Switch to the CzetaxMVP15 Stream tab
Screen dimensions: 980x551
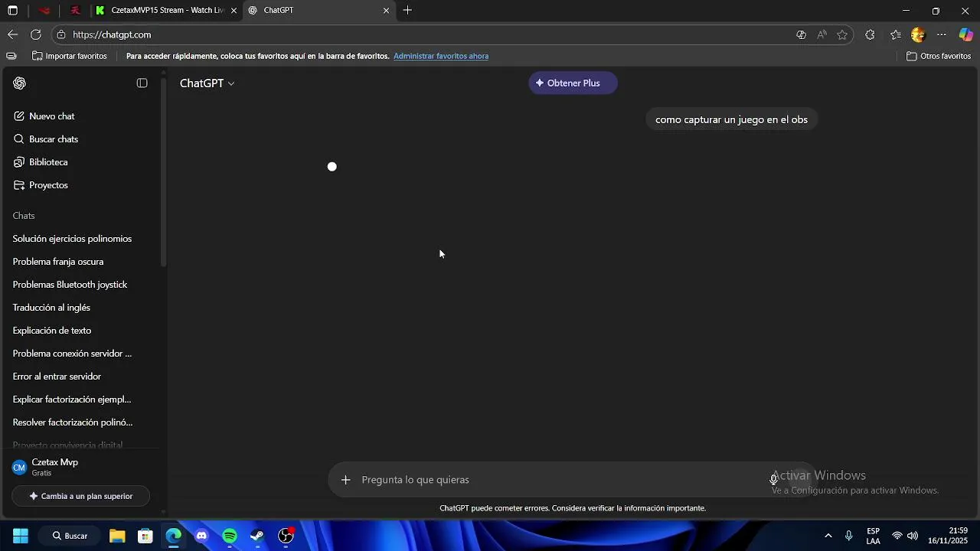(165, 11)
